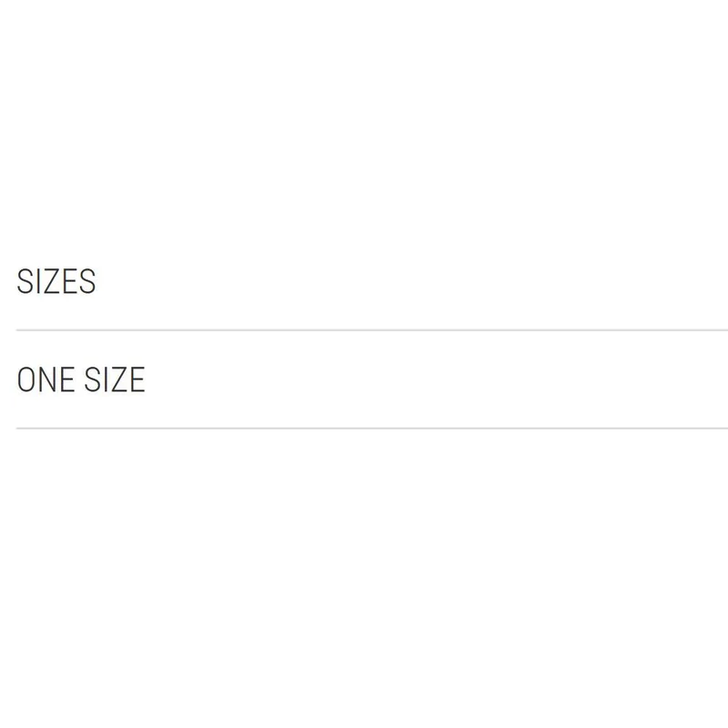Pick the ONE SIZE row
728x728 pixels.
[372, 379]
